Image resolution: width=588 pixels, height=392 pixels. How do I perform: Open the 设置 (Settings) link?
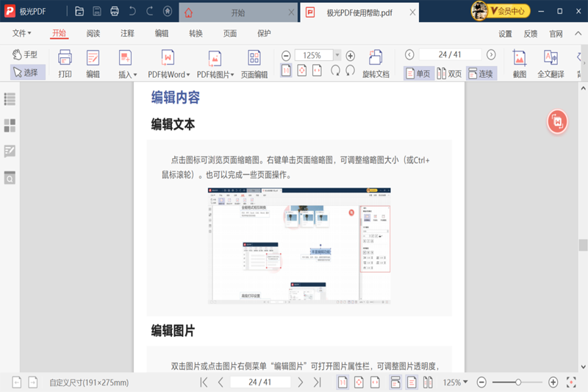[505, 34]
